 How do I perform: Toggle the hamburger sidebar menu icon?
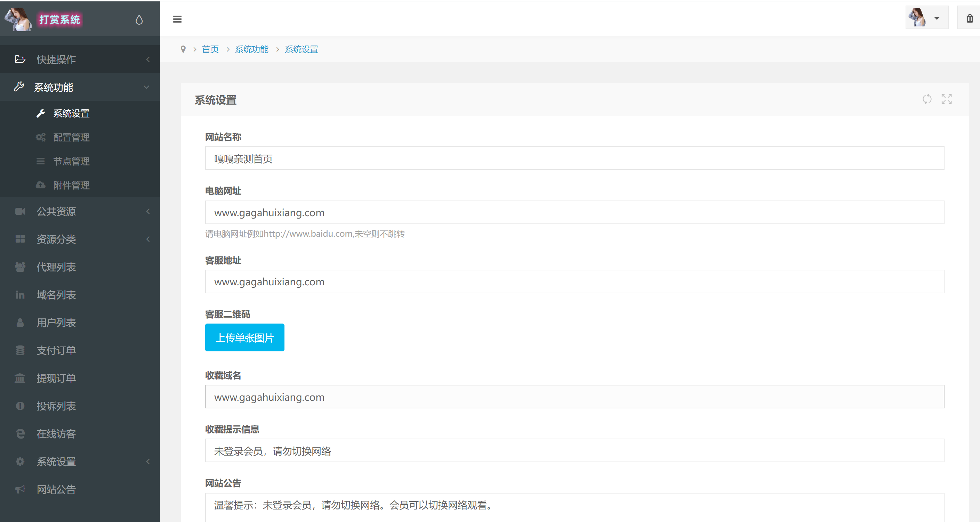(177, 19)
